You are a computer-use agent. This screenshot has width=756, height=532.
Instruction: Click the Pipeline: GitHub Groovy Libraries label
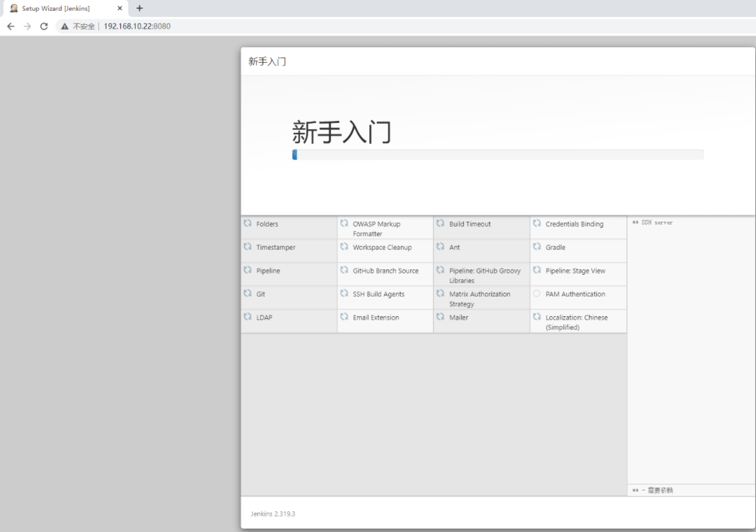click(x=485, y=275)
